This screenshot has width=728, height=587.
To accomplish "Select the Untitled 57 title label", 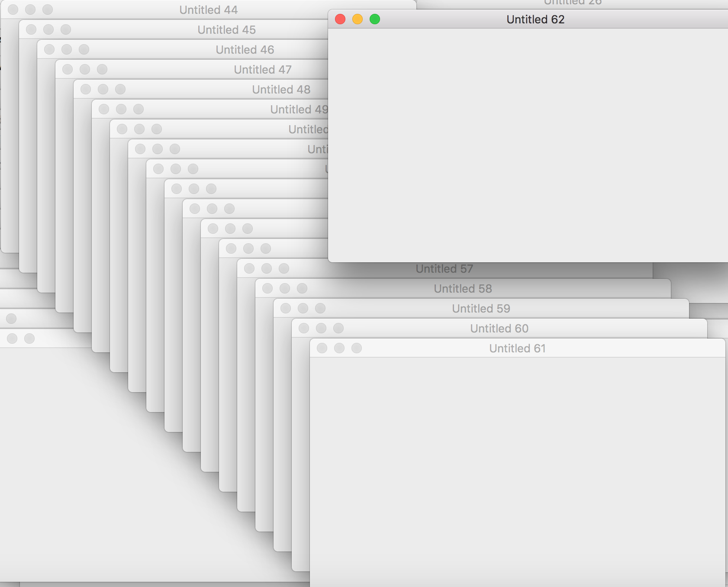I will (x=445, y=269).
